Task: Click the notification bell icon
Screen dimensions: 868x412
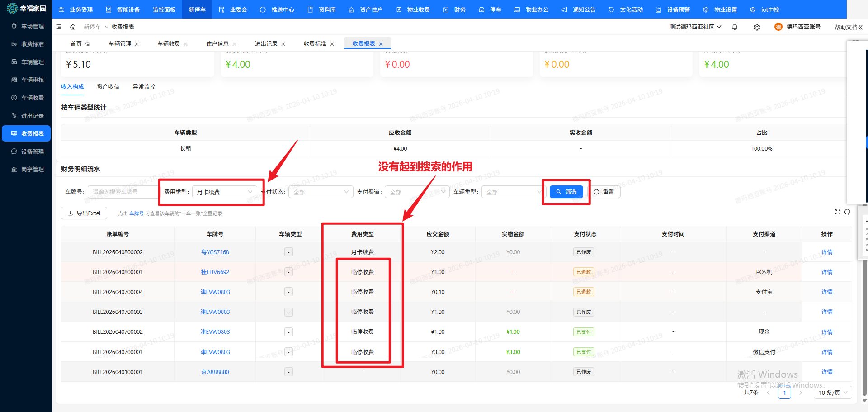Action: (x=735, y=27)
